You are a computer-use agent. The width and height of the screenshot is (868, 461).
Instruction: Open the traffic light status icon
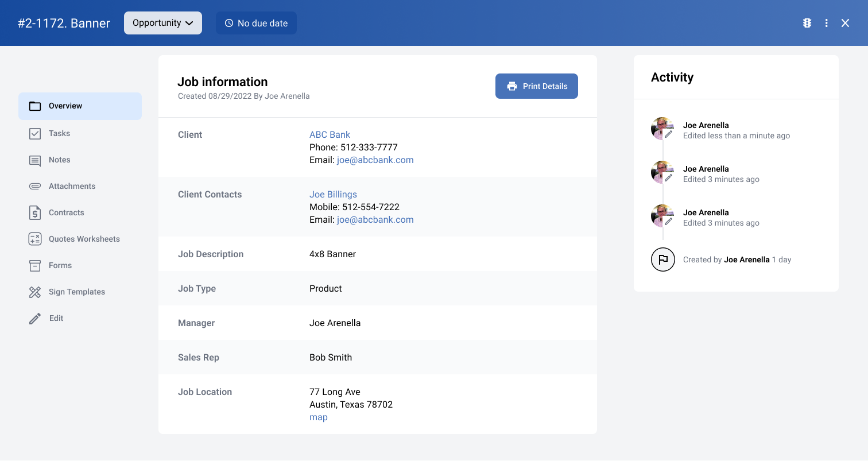click(x=807, y=23)
